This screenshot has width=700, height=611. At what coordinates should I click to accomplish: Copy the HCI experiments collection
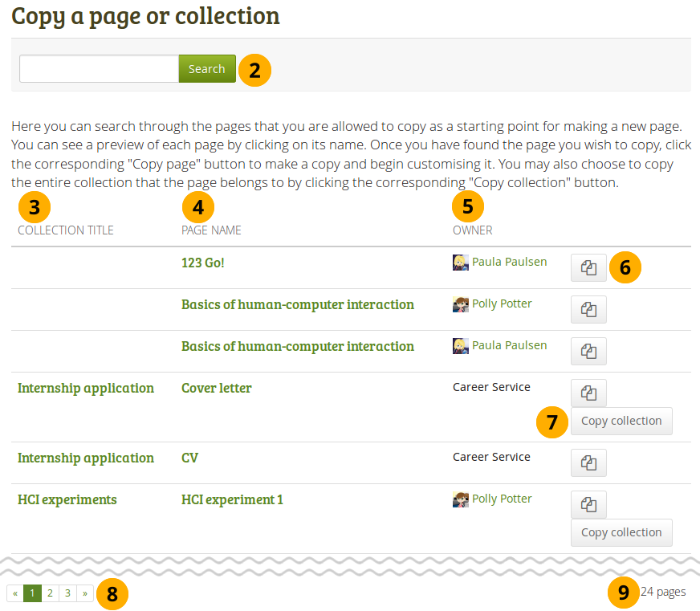621,532
